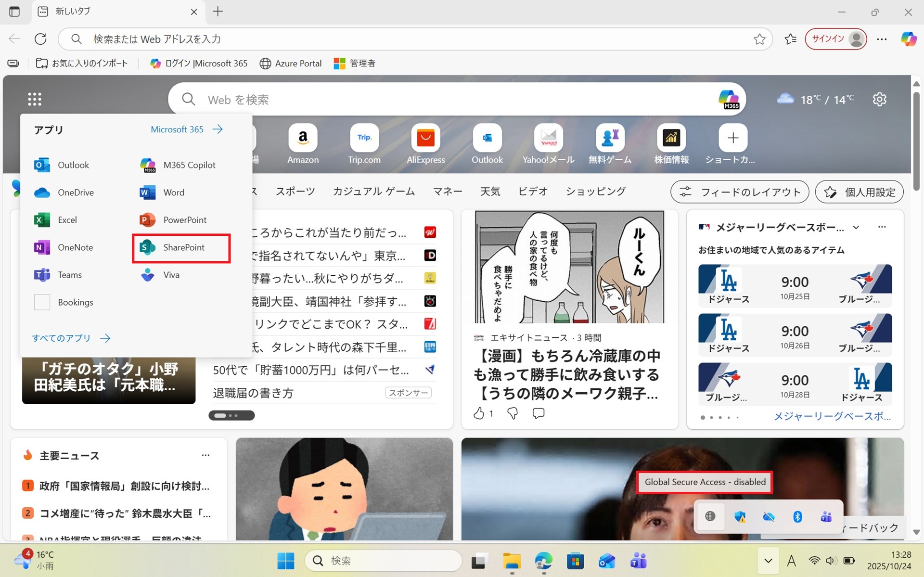
Task: Open the app launcher grid icon
Action: click(x=35, y=99)
